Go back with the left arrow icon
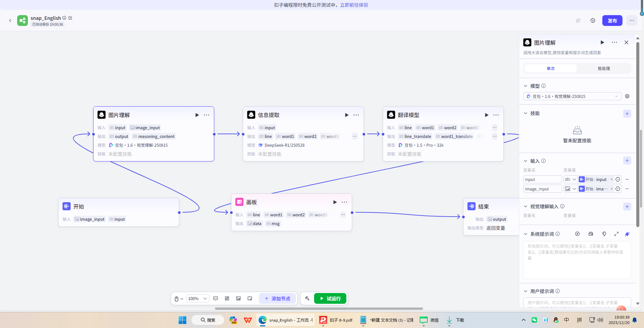Viewport: 644px width, 328px height. (x=10, y=21)
